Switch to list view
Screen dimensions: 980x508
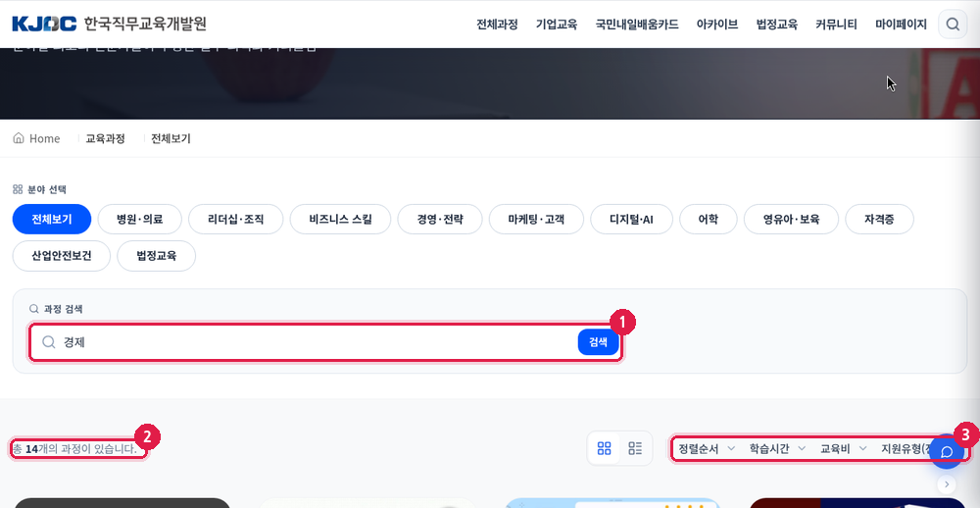pos(635,448)
